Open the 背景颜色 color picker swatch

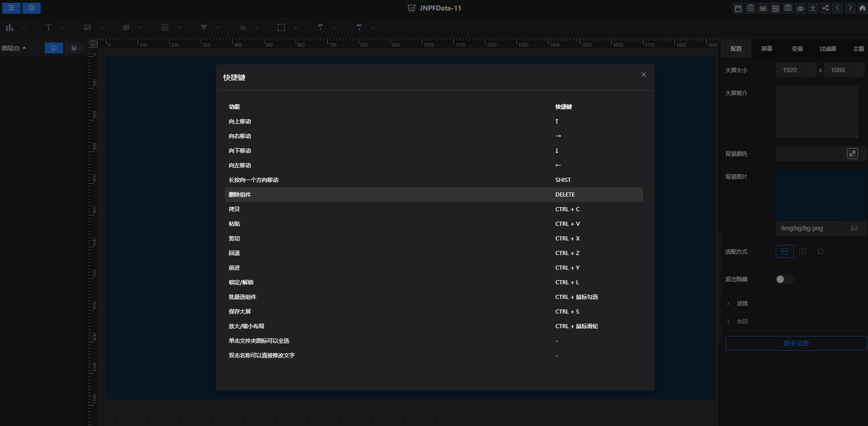coord(852,154)
